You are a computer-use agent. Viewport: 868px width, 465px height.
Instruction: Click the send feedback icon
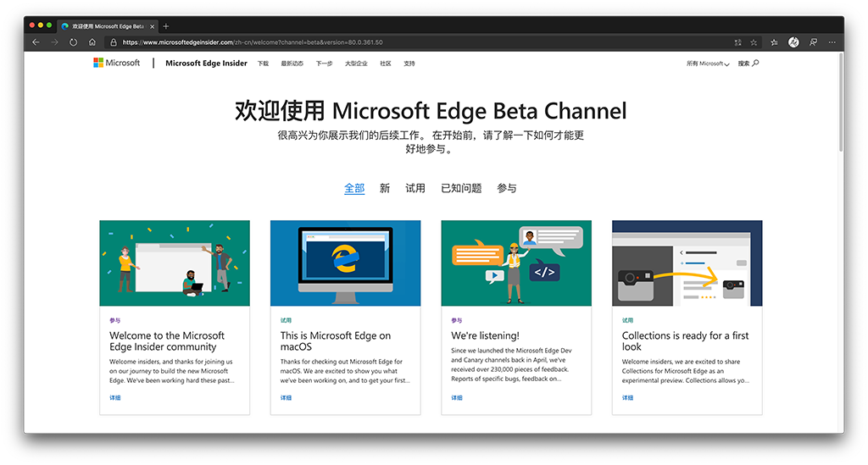[x=813, y=42]
